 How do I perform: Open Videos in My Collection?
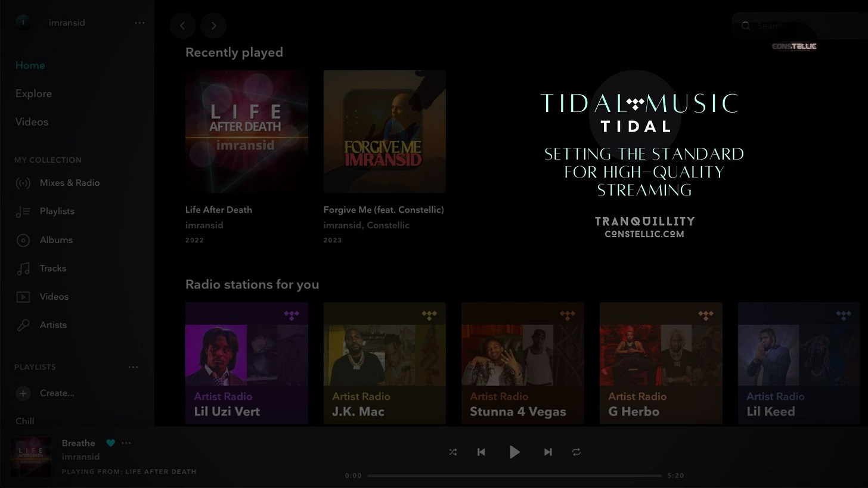pos(54,296)
